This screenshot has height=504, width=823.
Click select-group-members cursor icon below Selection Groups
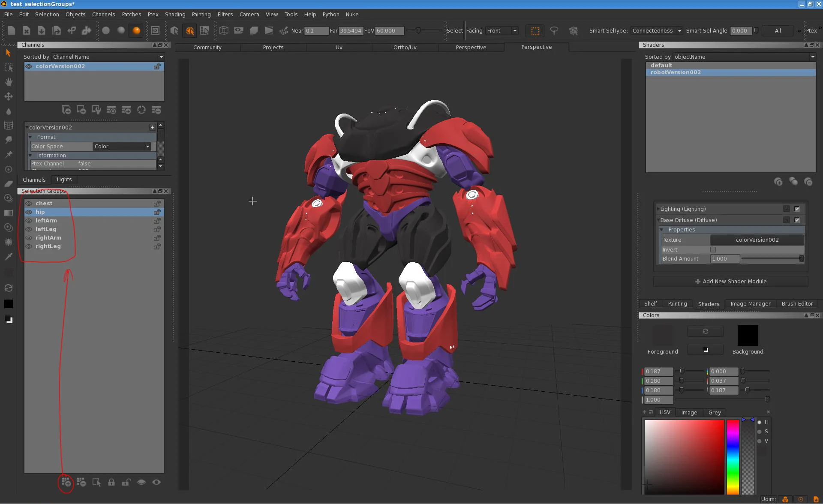coord(96,483)
